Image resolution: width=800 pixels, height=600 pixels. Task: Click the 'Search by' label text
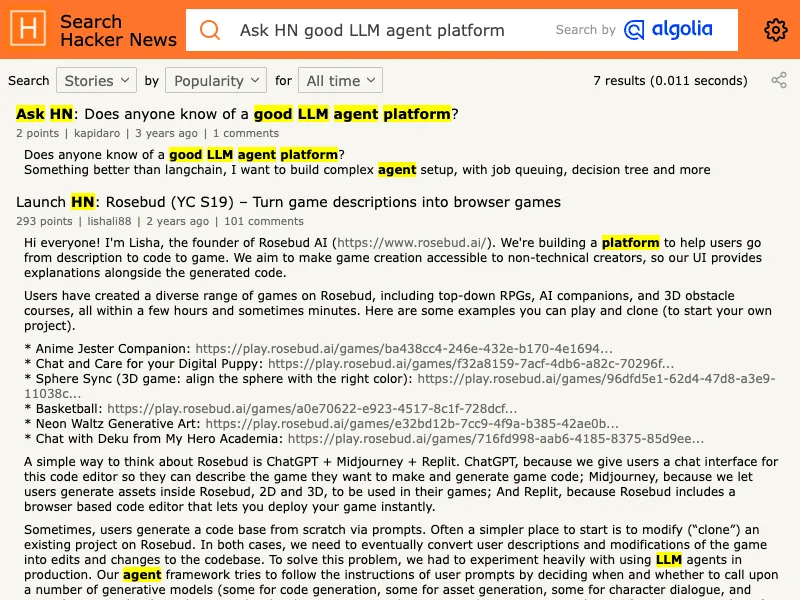(x=586, y=30)
